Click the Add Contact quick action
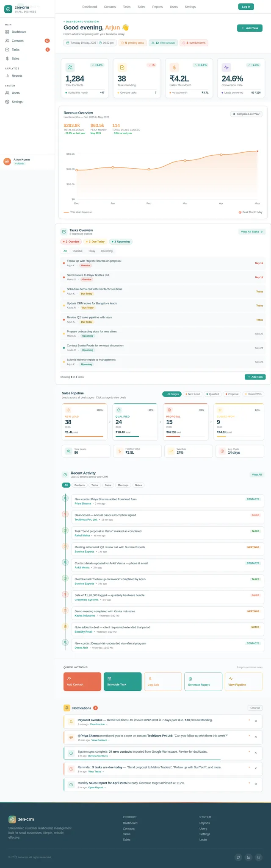271x868 pixels. (82, 681)
